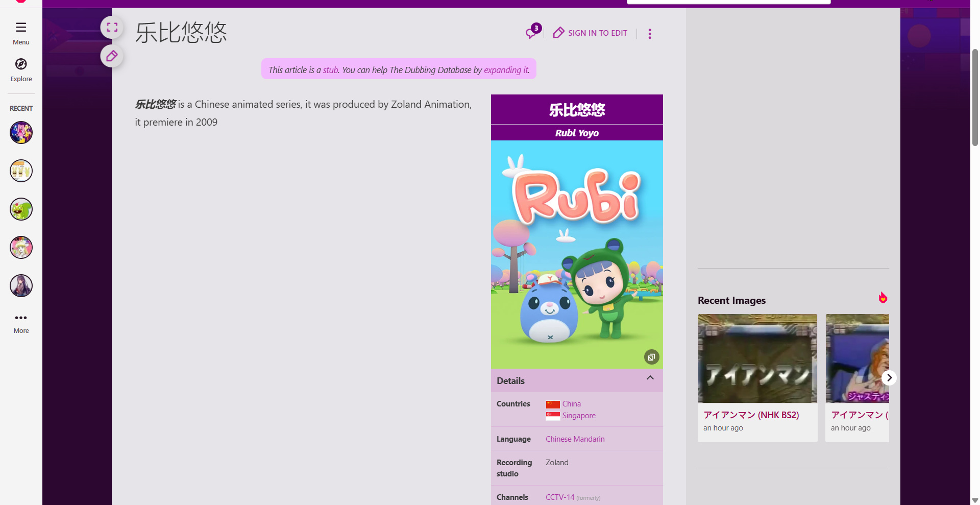Open the Chinese Mandarin language link

point(575,439)
